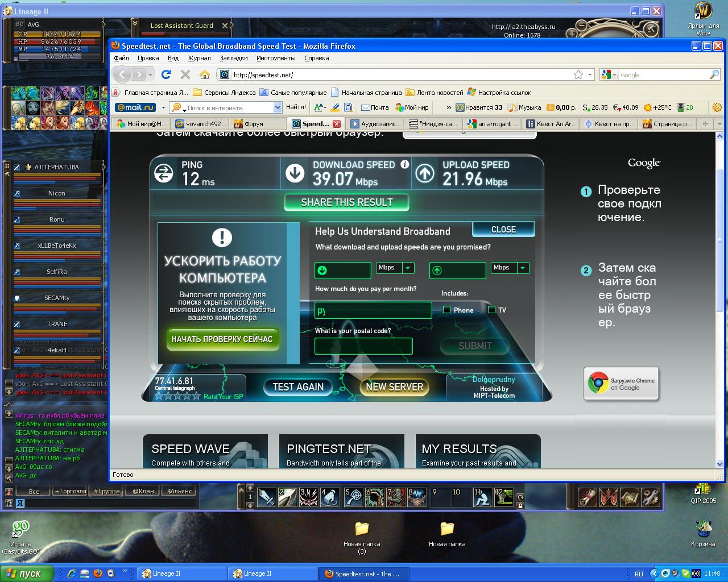Open the Закладки menu
The image size is (728, 582).
coord(233,58)
